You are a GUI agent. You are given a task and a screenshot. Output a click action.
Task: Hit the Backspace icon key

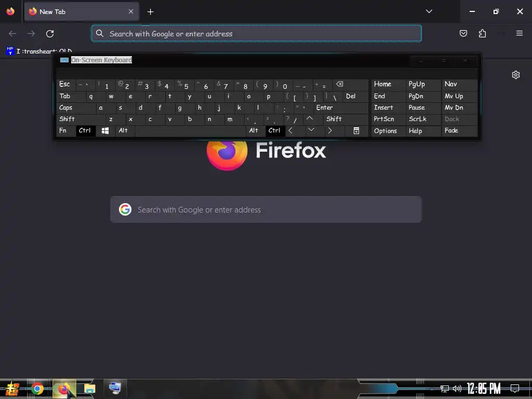(351, 85)
